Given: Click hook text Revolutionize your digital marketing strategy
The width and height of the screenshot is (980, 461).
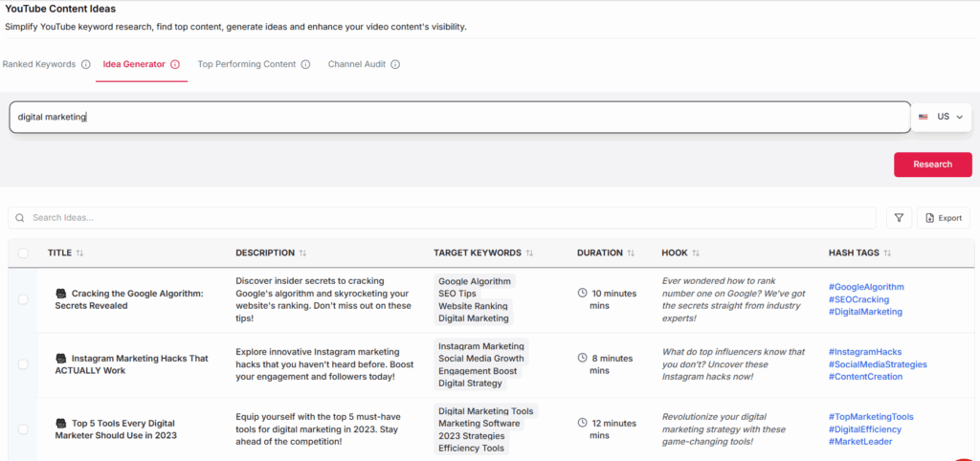Looking at the screenshot, I should click(x=724, y=429).
